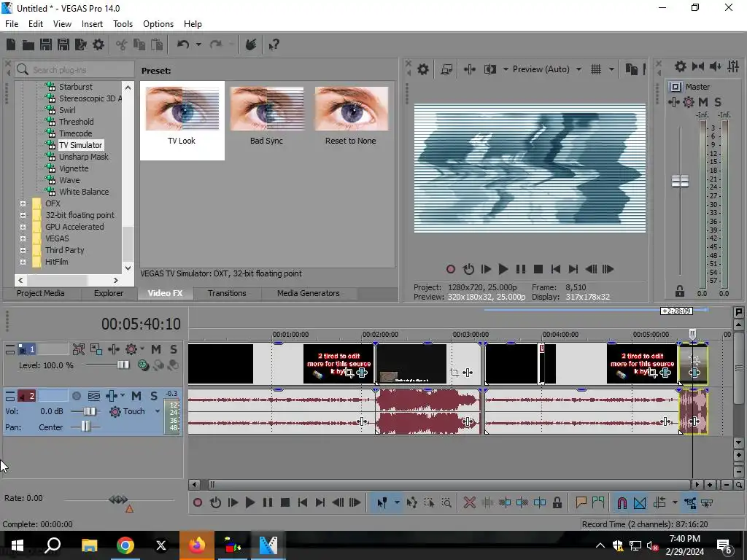Viewport: 747px width, 560px height.
Task: Open Master Bus audio properties gear
Action: click(681, 66)
